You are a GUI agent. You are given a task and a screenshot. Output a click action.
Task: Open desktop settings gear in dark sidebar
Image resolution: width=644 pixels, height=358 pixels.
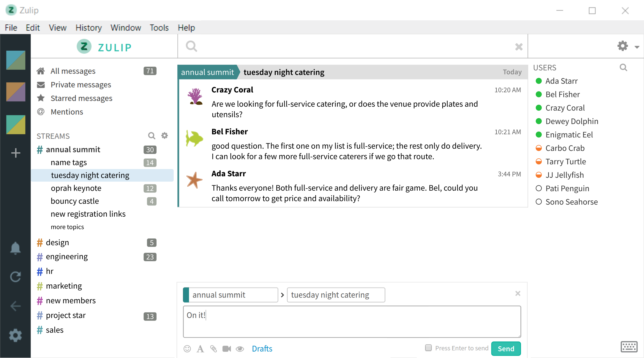(x=15, y=335)
